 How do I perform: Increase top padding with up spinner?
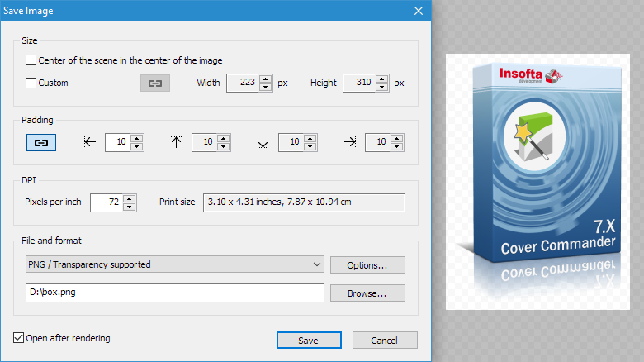click(224, 139)
